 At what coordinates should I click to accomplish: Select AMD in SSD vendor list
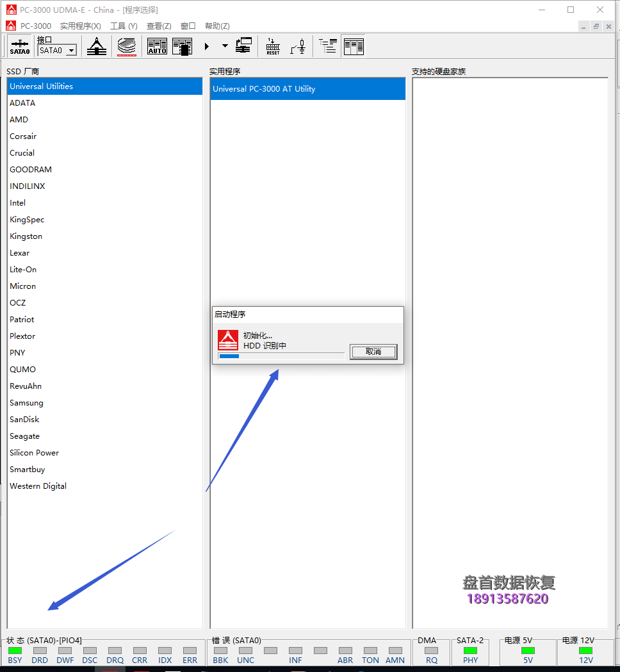(104, 120)
